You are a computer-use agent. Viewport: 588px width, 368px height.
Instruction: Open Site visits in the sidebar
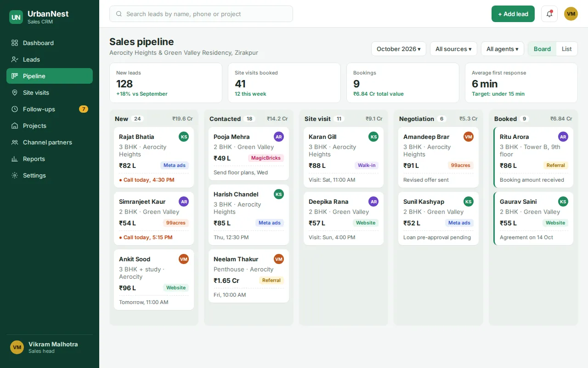tap(50, 92)
